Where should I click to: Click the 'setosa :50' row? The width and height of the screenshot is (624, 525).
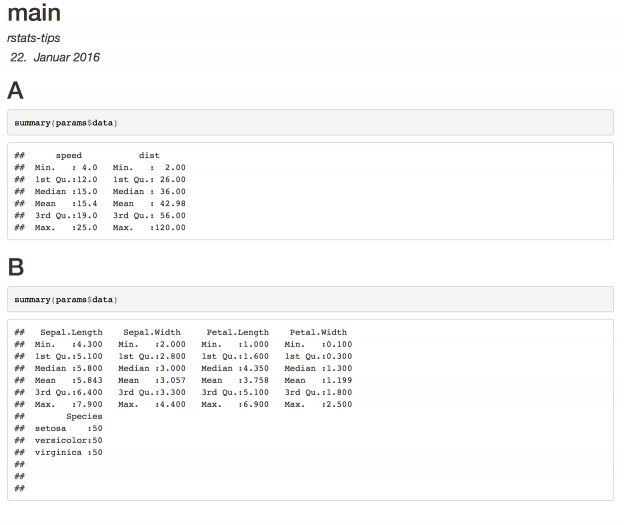pos(68,428)
